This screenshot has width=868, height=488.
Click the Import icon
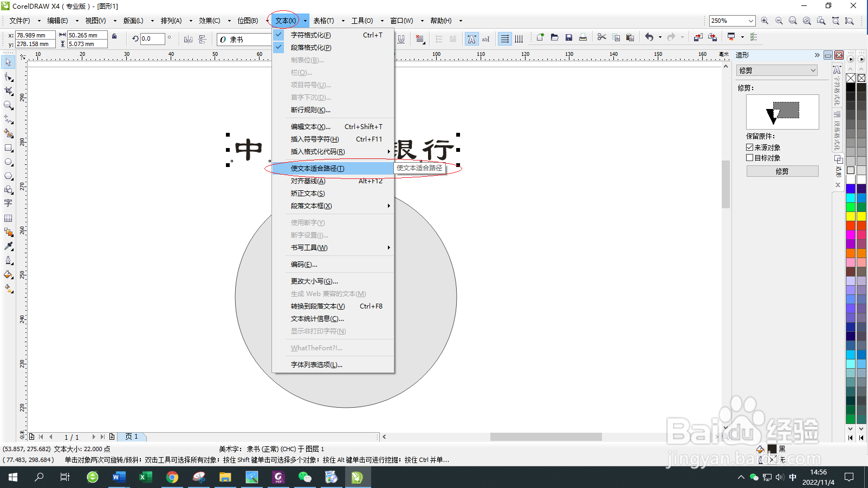[698, 37]
